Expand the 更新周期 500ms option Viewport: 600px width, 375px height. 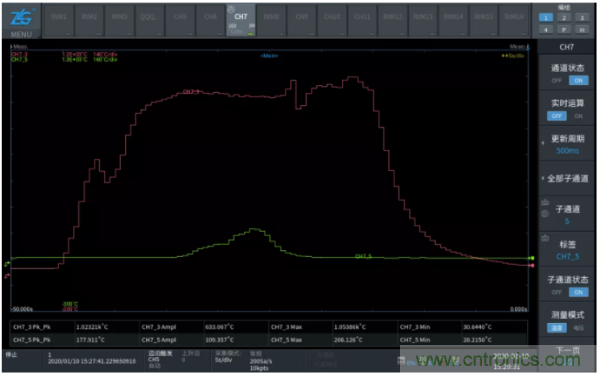click(567, 144)
